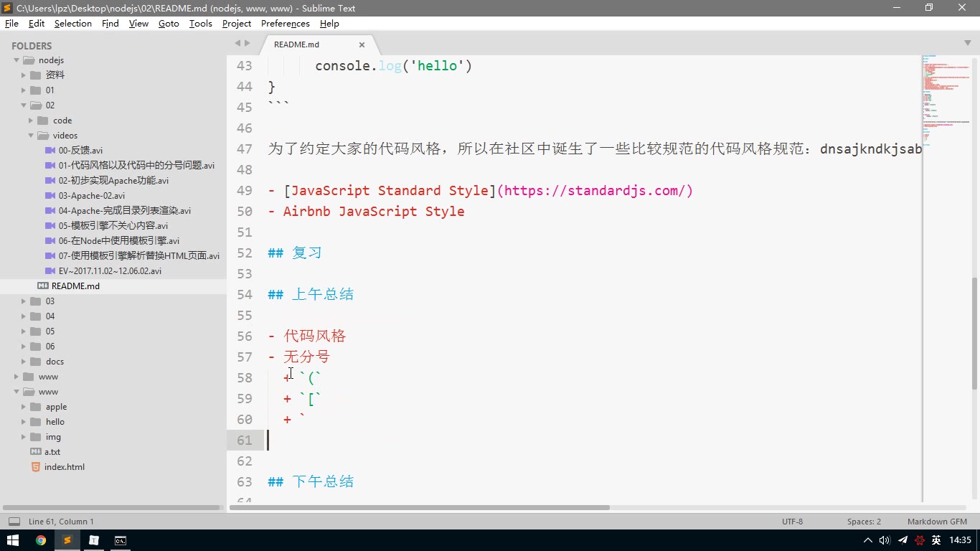Collapse the videos folder in the sidebar
Image resolution: width=980 pixels, height=551 pixels.
[31, 135]
